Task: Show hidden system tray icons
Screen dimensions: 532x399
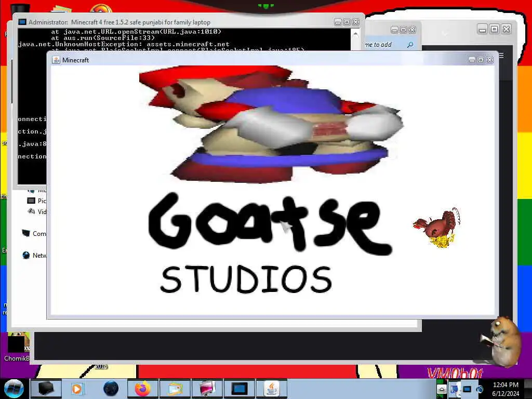Action: (442, 390)
